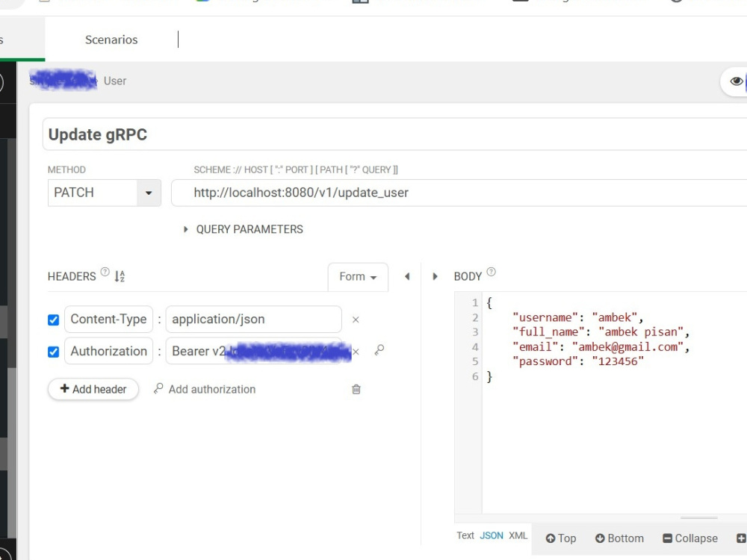Uncheck the Authorization header checkbox
Viewport: 747px width, 560px height.
click(x=53, y=352)
